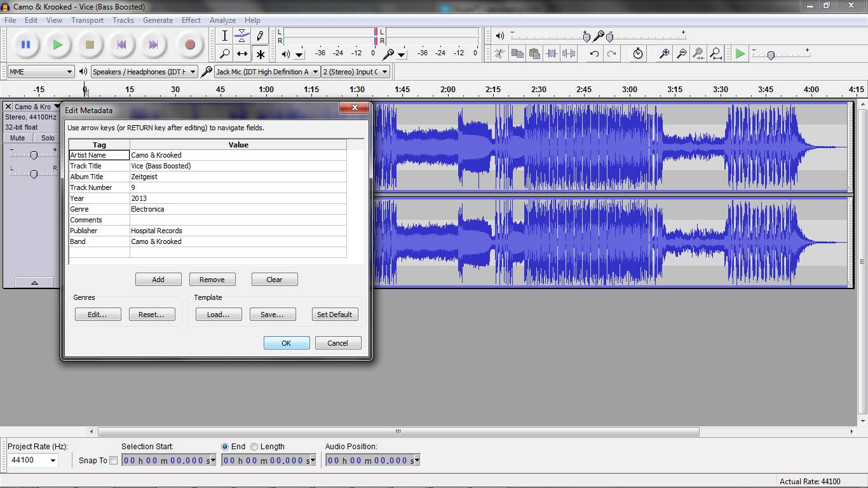Open the output meter dropdown arrow
Image resolution: width=868 pixels, height=488 pixels.
point(299,55)
